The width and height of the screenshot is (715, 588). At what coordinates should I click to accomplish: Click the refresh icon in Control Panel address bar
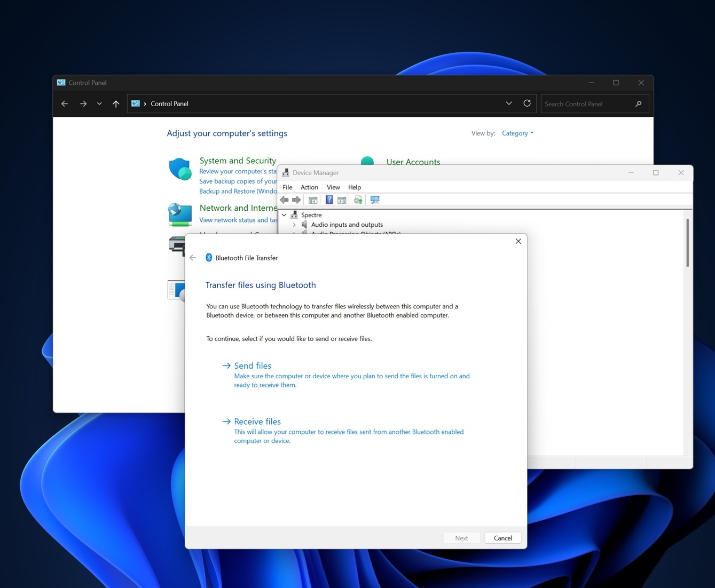coord(527,103)
